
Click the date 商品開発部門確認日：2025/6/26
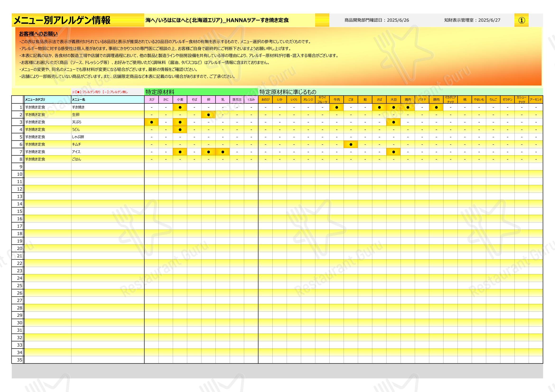[x=377, y=20]
